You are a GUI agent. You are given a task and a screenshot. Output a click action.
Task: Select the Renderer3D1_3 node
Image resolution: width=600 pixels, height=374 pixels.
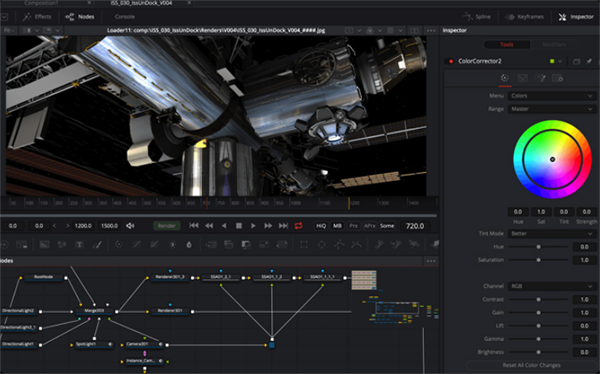(170, 277)
